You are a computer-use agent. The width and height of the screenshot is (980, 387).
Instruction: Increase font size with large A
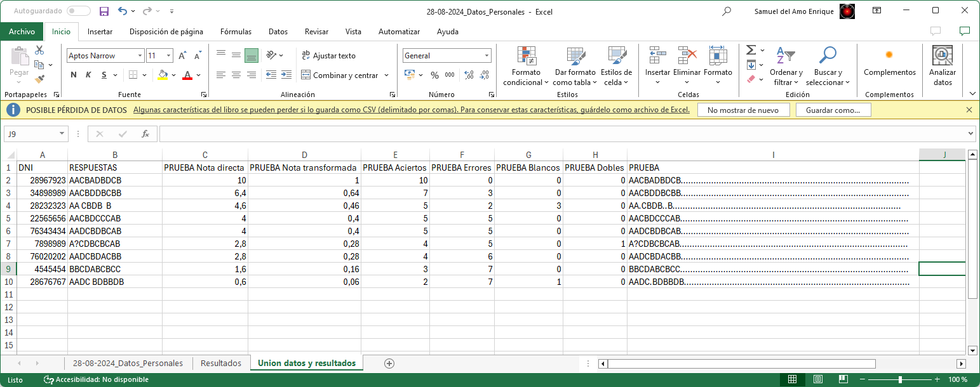click(x=183, y=56)
